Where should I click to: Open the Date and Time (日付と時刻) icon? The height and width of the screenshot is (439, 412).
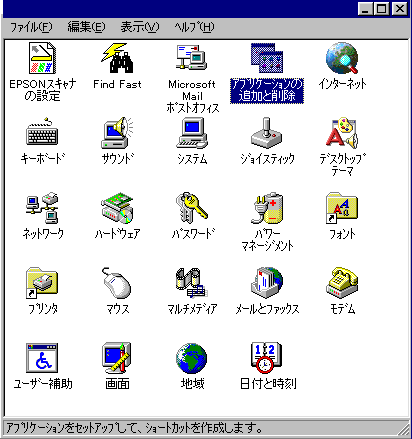point(267,358)
